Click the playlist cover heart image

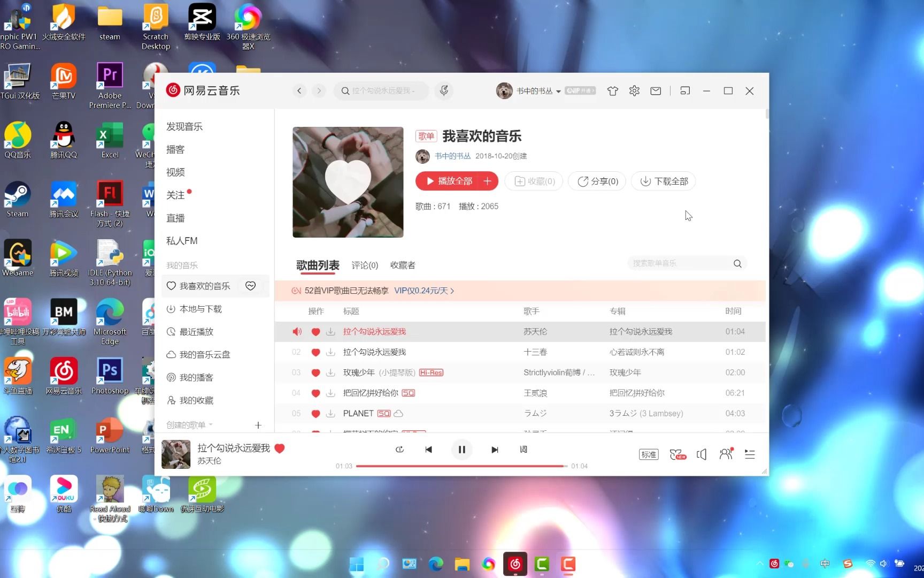(348, 182)
